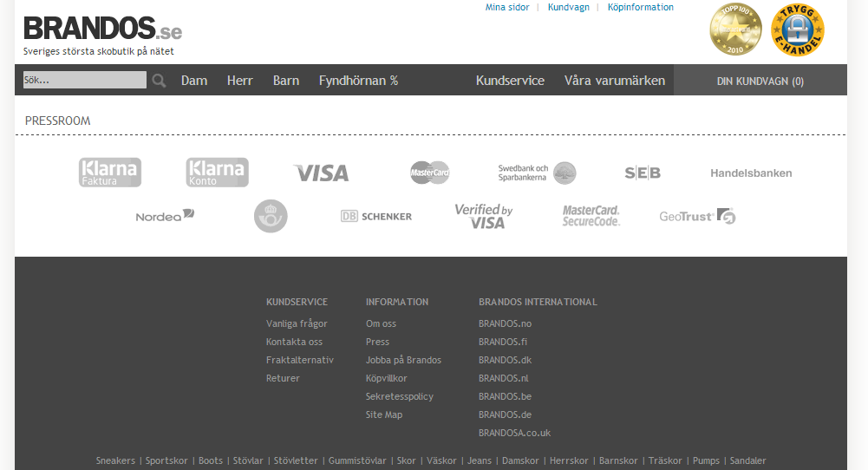Visit BRANDOS.be
Viewport: 868px width, 470px height.
pyautogui.click(x=505, y=397)
